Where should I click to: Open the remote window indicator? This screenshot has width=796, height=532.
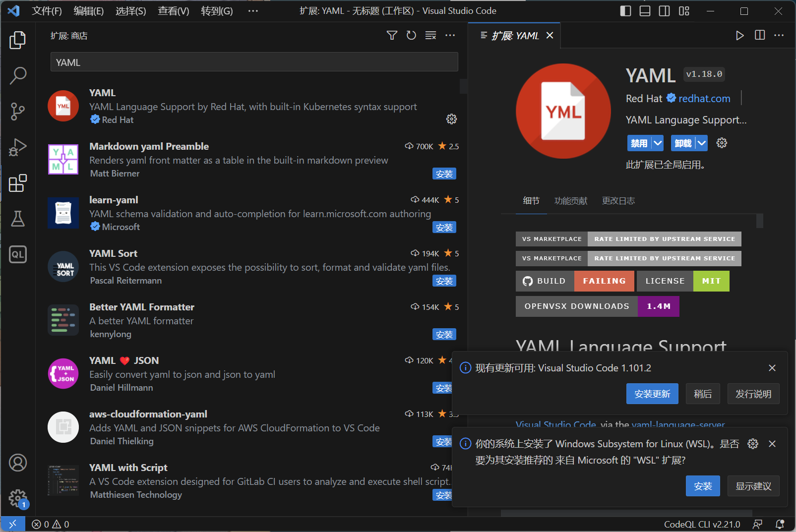point(13,524)
